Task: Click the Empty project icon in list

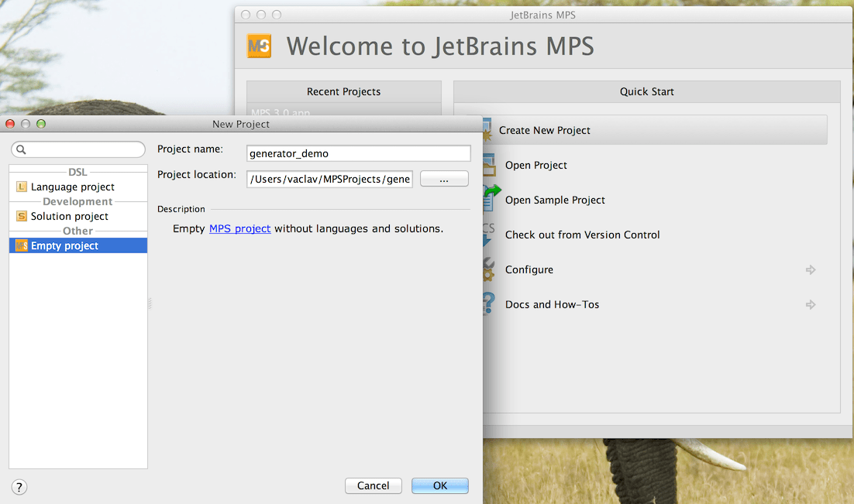Action: click(22, 245)
